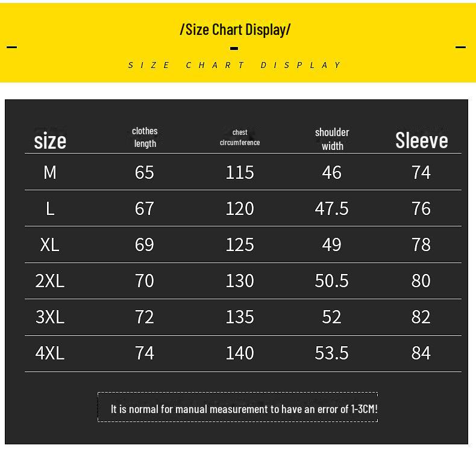Click the clothes length value 69
Image resolution: width=476 pixels, height=457 pixels.
click(x=145, y=244)
